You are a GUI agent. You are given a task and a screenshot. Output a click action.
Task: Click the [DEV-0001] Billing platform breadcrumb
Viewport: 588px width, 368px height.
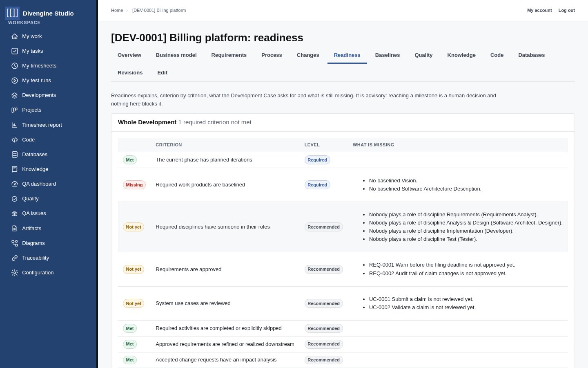point(159,10)
